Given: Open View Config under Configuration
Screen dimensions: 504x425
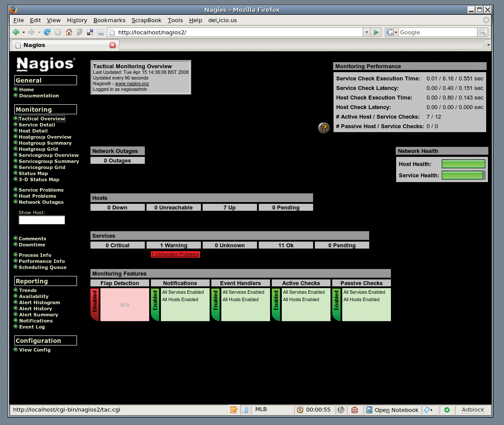Looking at the screenshot, I should coord(35,350).
